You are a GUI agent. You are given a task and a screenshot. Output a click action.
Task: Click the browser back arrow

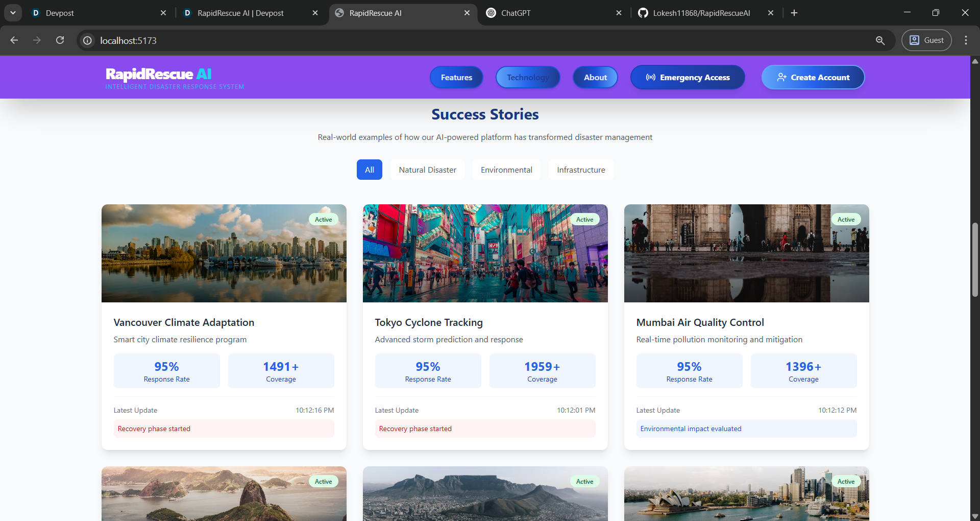pyautogui.click(x=14, y=40)
